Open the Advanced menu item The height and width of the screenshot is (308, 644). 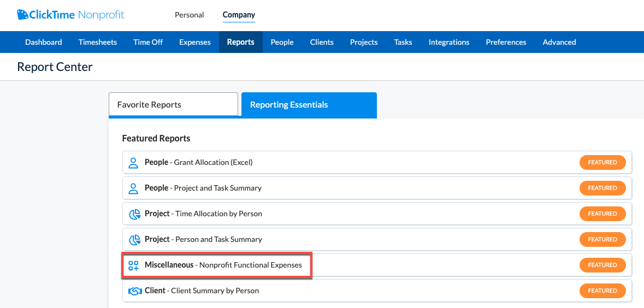[x=559, y=42]
